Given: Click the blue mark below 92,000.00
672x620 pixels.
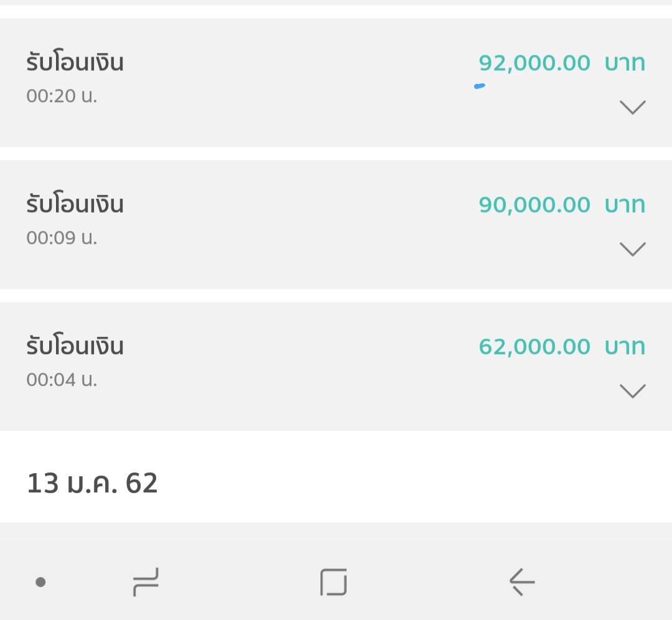Looking at the screenshot, I should tap(480, 86).
